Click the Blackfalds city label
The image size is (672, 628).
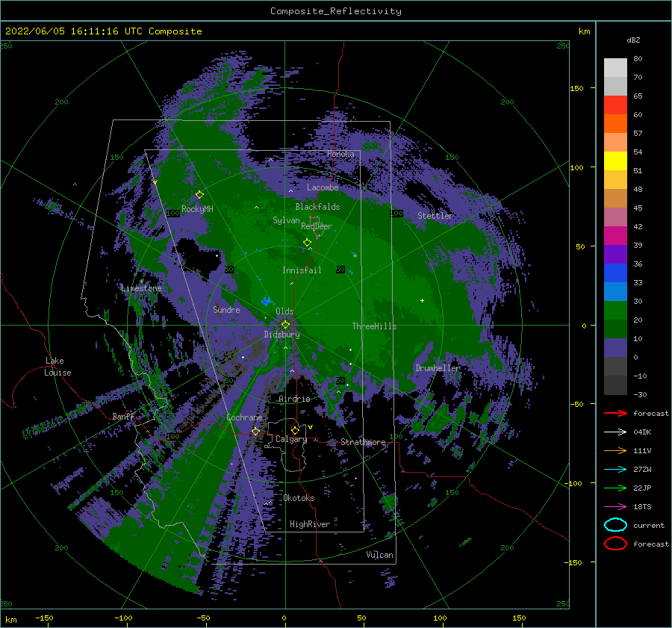point(317,207)
